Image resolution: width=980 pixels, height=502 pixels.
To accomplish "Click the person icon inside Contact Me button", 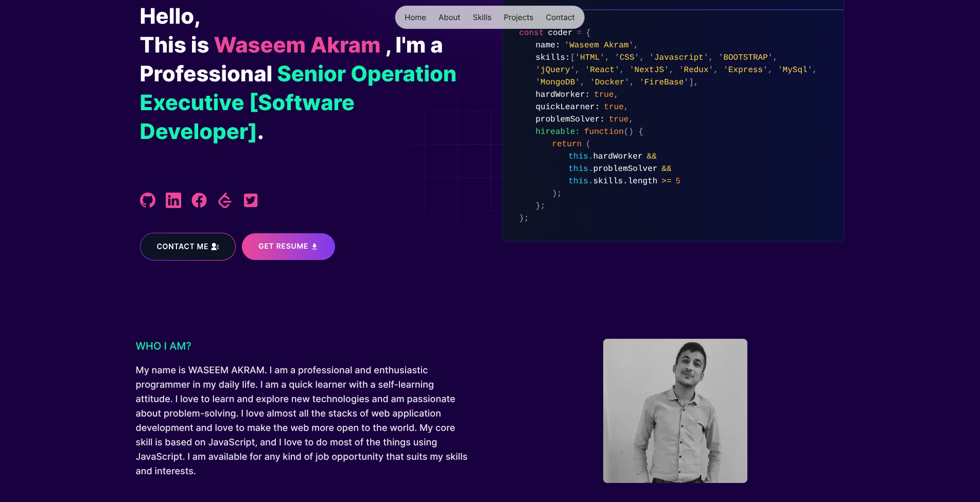I will 214,247.
